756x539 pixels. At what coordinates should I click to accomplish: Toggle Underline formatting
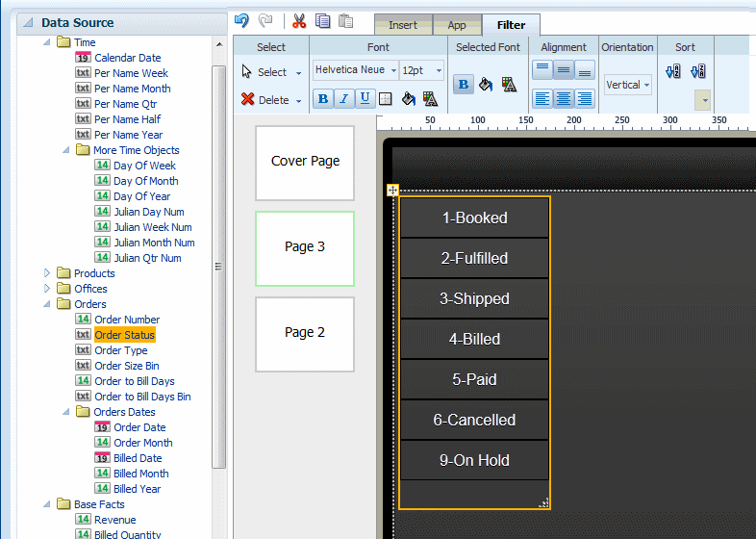click(x=365, y=99)
